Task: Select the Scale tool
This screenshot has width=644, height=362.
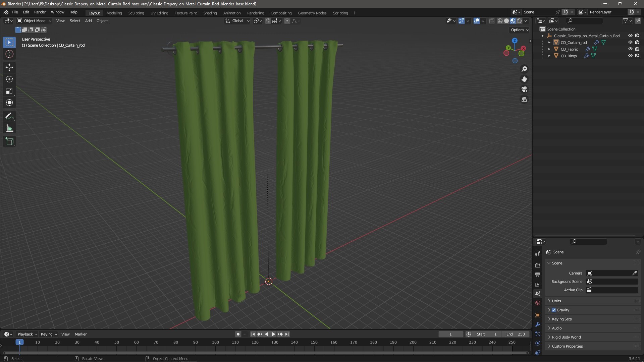Action: click(9, 91)
